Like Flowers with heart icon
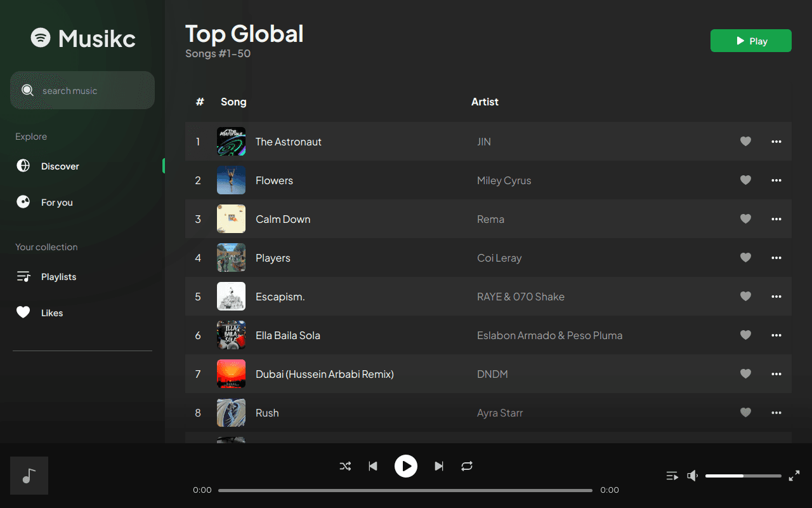Viewport: 812px width, 508px height. 745,180
